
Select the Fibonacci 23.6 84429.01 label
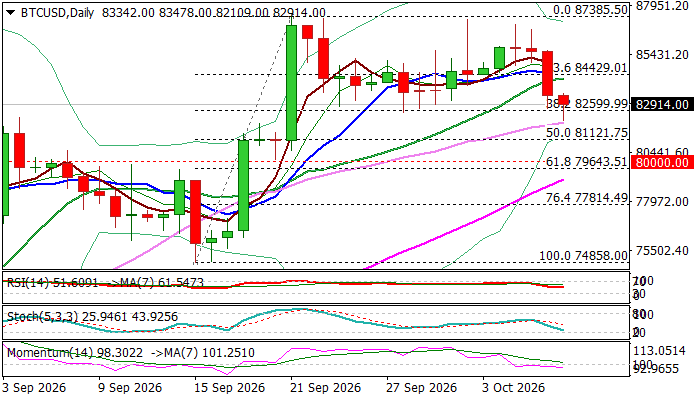pyautogui.click(x=590, y=68)
